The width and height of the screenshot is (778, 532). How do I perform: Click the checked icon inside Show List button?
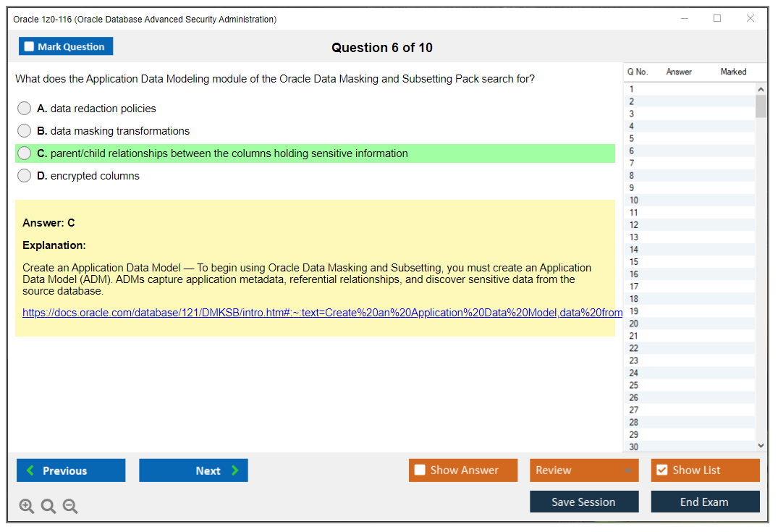(662, 470)
